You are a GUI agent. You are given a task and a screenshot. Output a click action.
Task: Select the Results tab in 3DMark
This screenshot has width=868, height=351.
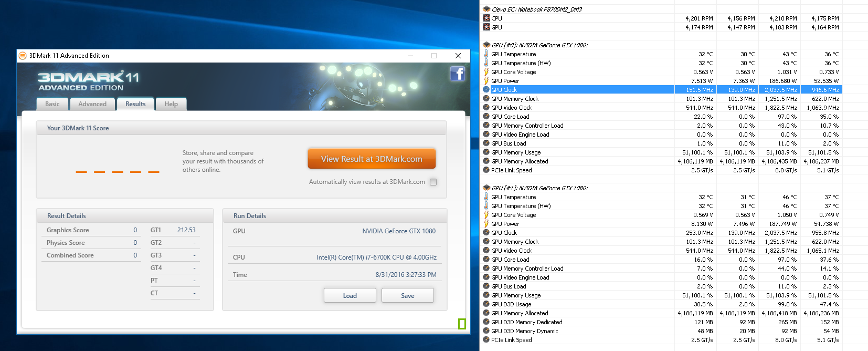point(135,104)
